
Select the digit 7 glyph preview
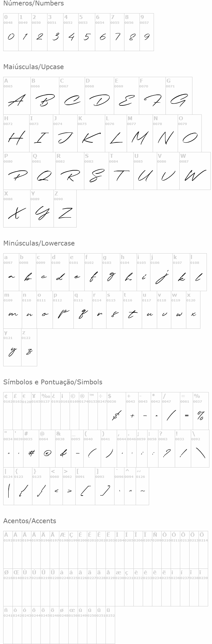[x=117, y=37]
